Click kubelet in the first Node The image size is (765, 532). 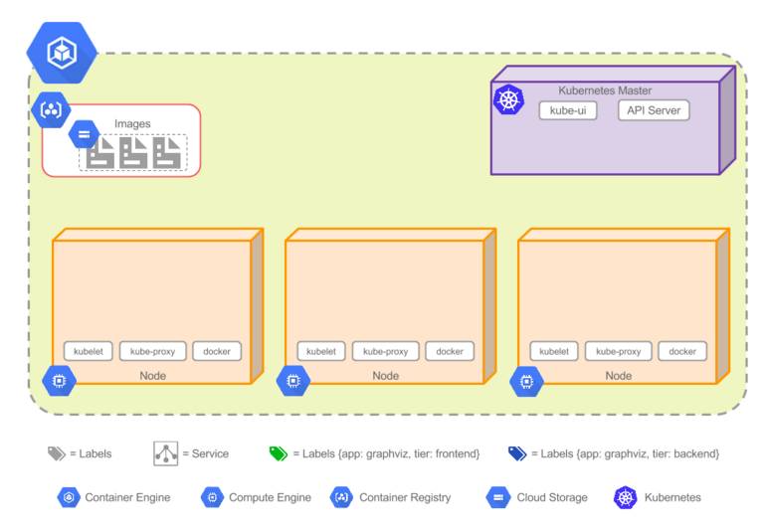click(89, 351)
